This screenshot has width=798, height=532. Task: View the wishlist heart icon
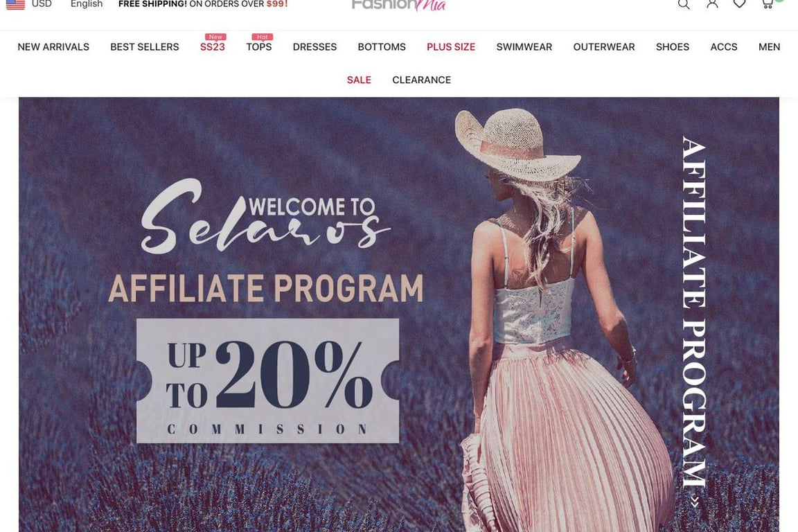click(740, 3)
